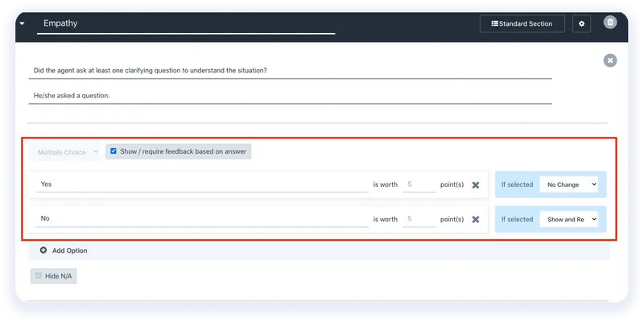Click the 'If selected' label in the Yes row

click(x=517, y=184)
